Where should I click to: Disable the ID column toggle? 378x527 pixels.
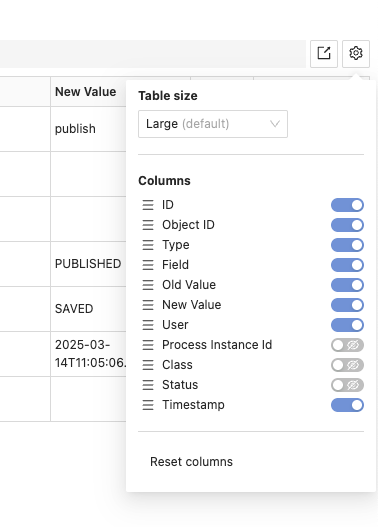(x=347, y=205)
